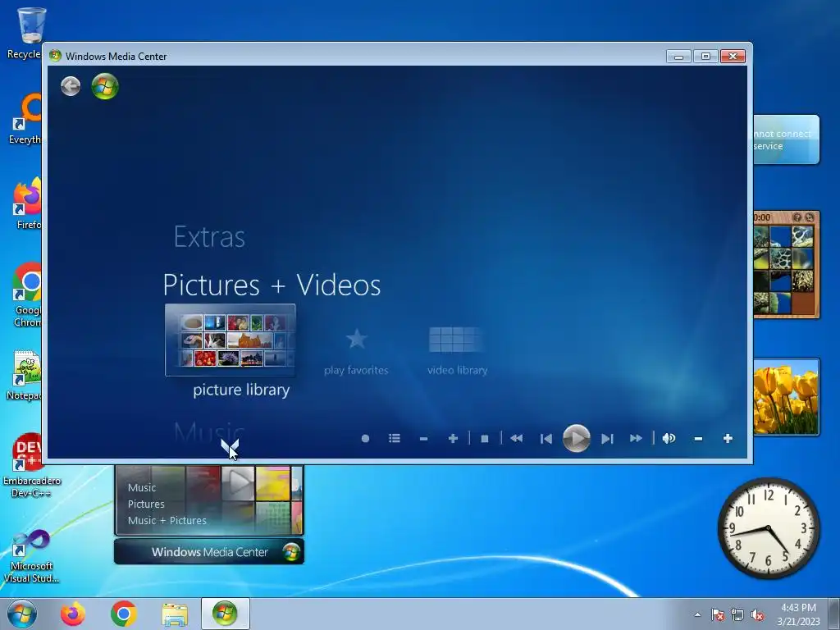Image resolution: width=840 pixels, height=630 pixels.
Task: Open Microsoft Visual Studio desktop shortcut
Action: (x=31, y=556)
